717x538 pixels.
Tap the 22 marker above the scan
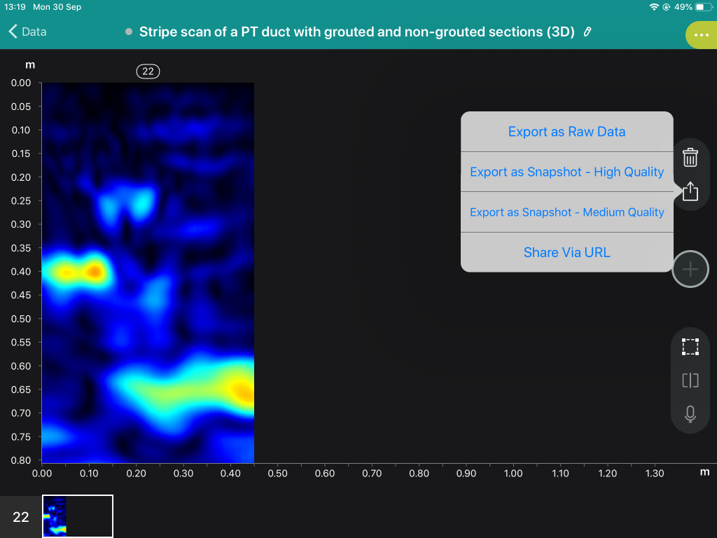148,71
